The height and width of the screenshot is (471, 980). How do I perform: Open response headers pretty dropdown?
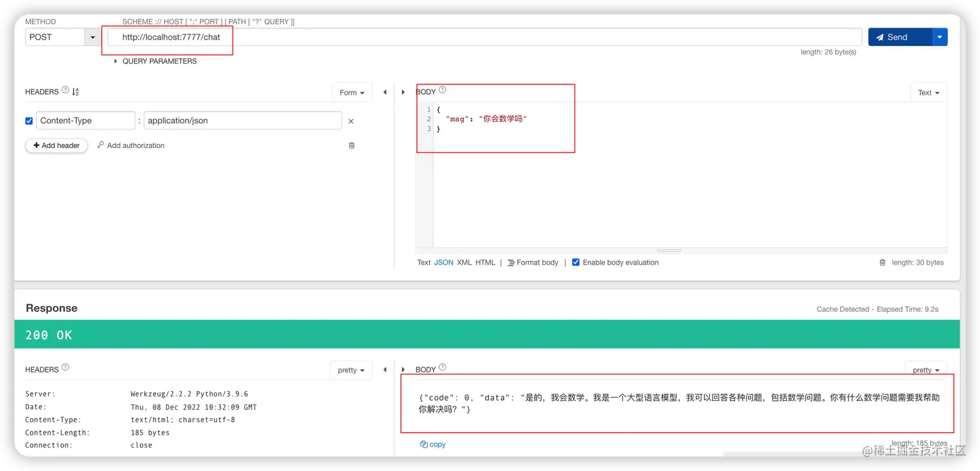click(x=351, y=370)
